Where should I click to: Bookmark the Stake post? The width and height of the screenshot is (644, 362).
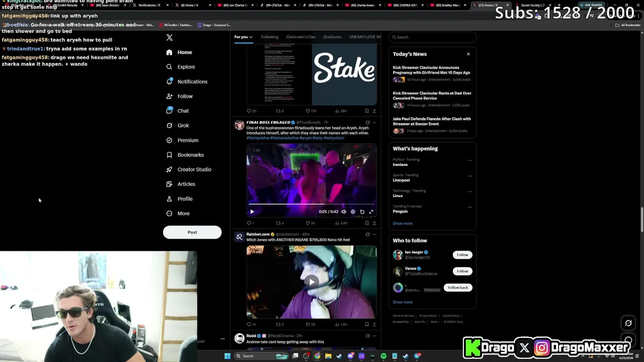[x=367, y=111]
